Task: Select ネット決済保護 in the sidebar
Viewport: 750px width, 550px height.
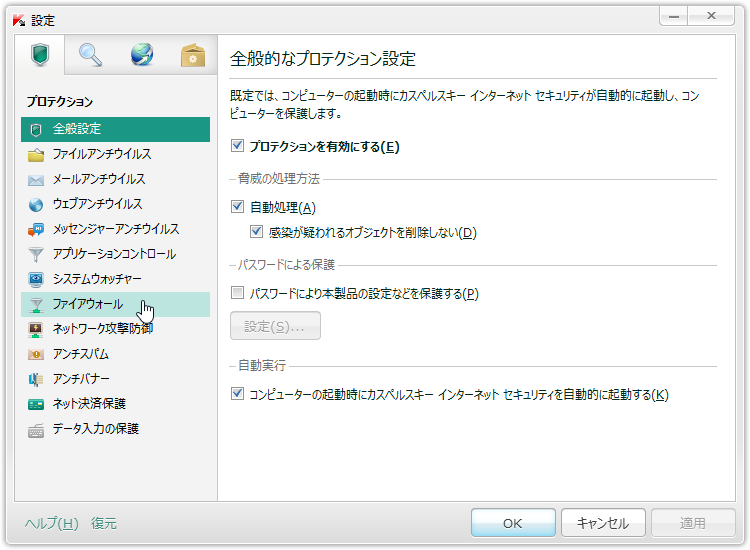Action: coord(115,404)
